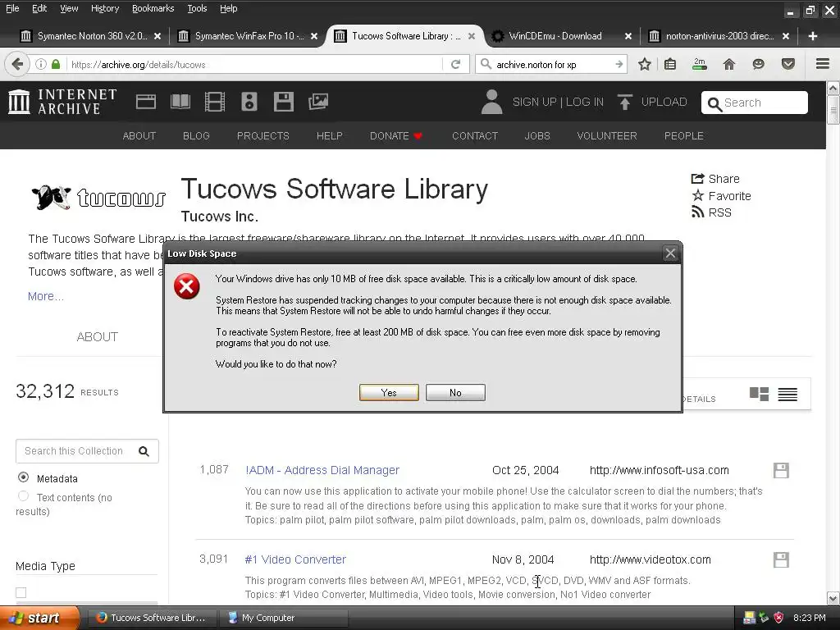The height and width of the screenshot is (630, 840).
Task: Click the ABOUT tab on collection page
Action: (97, 337)
